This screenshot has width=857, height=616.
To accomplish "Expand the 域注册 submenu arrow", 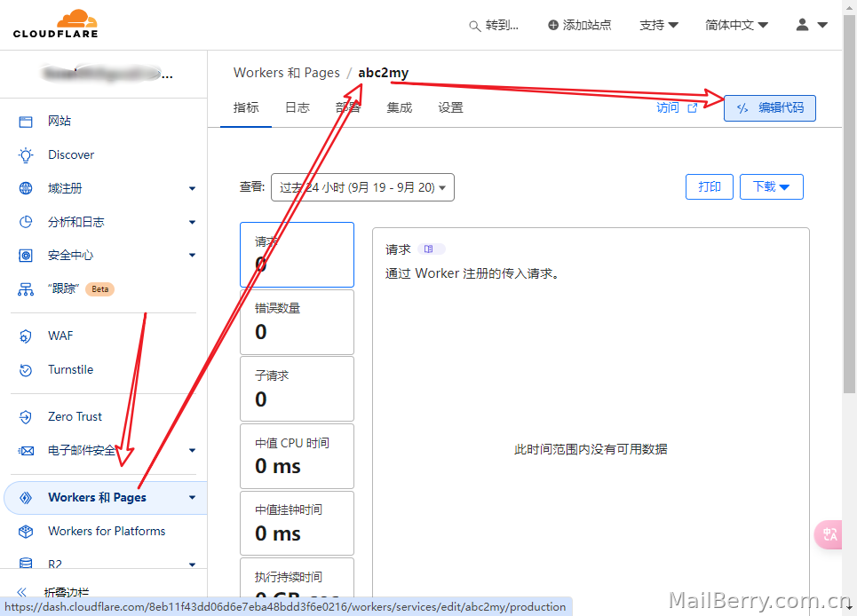I will 192,189.
